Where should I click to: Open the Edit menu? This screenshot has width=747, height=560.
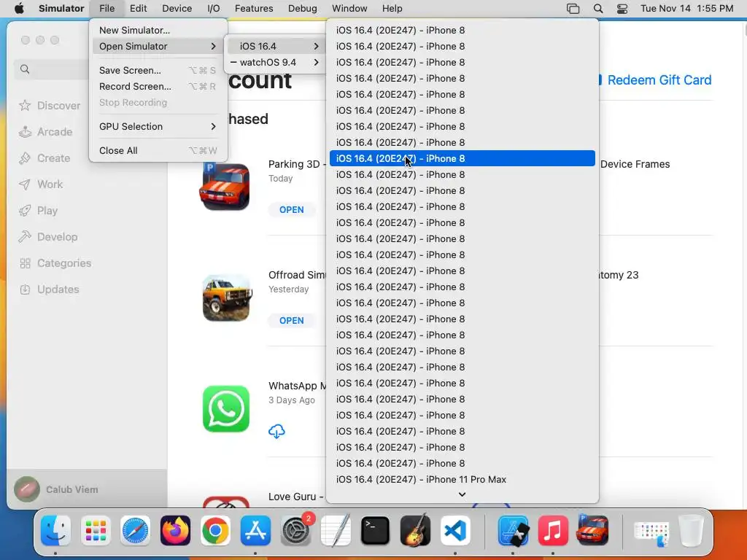tap(138, 9)
